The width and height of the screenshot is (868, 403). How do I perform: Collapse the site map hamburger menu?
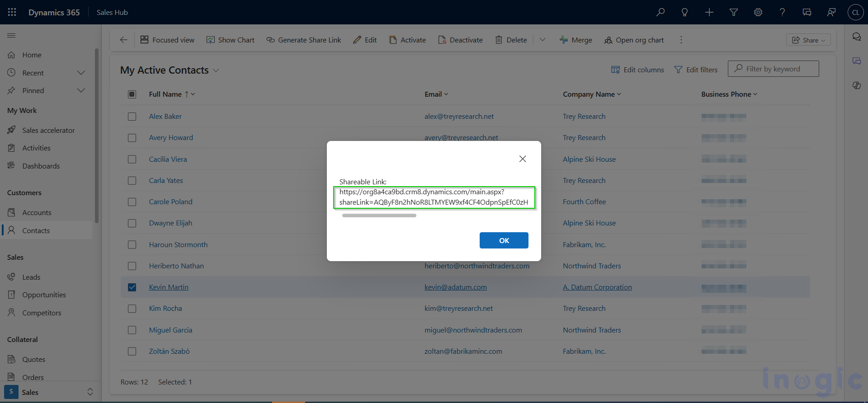pyautogui.click(x=12, y=35)
